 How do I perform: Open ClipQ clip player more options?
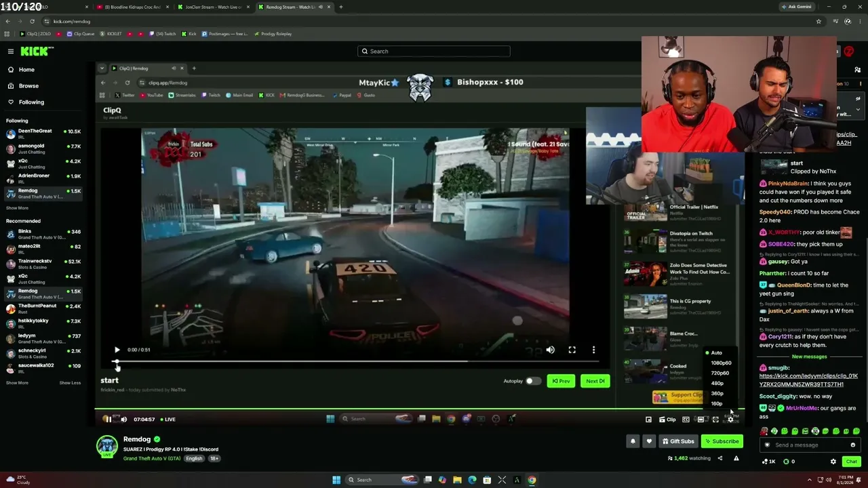pyautogui.click(x=593, y=350)
